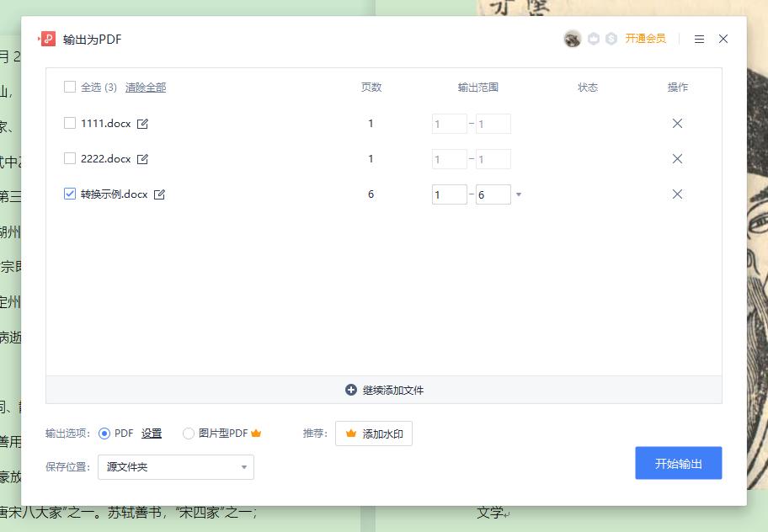Viewport: 768px width, 532px height.
Task: Enable the 2222.docx checkbox
Action: point(70,158)
